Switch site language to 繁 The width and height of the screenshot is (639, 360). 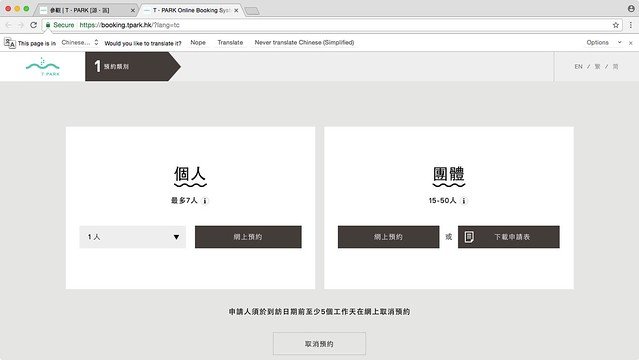(597, 66)
